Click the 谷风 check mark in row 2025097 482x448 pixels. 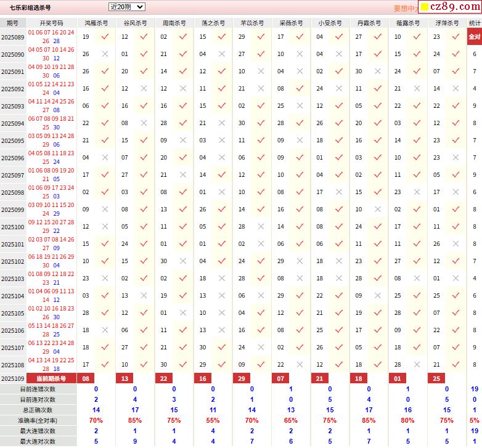pyautogui.click(x=144, y=174)
